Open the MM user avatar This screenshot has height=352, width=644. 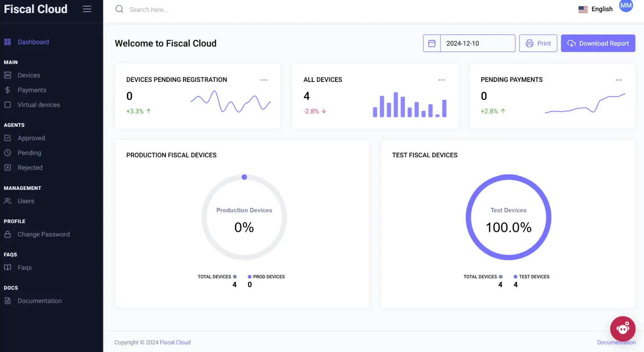626,6
